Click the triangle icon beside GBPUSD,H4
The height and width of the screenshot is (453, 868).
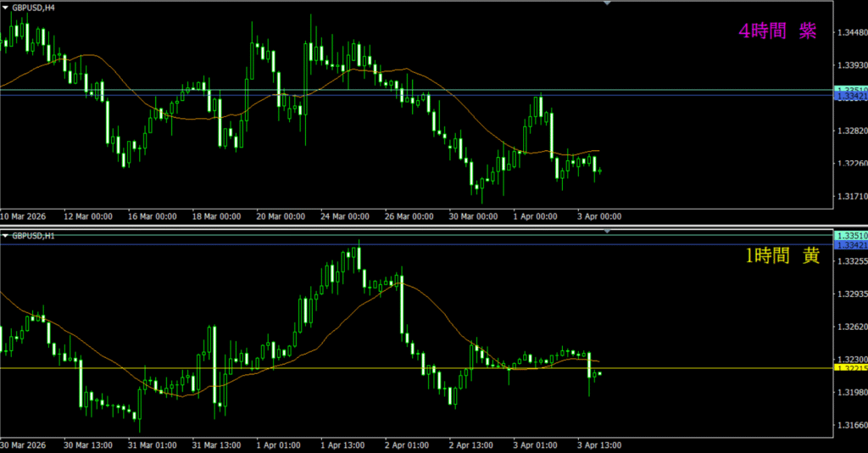[5, 6]
